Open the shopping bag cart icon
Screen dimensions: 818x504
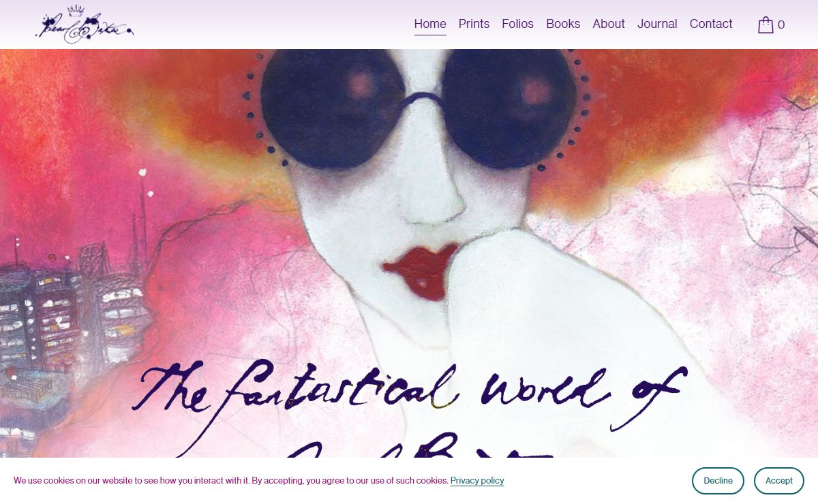[x=766, y=25]
